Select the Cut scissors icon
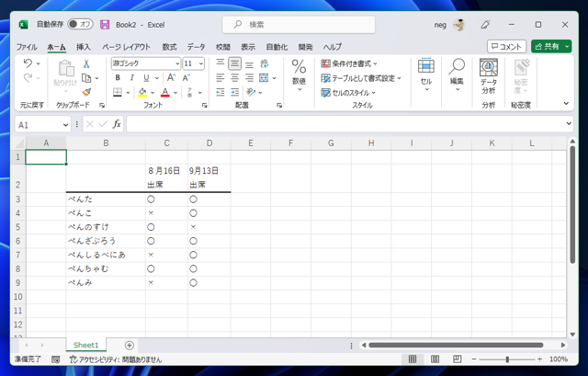 click(86, 63)
